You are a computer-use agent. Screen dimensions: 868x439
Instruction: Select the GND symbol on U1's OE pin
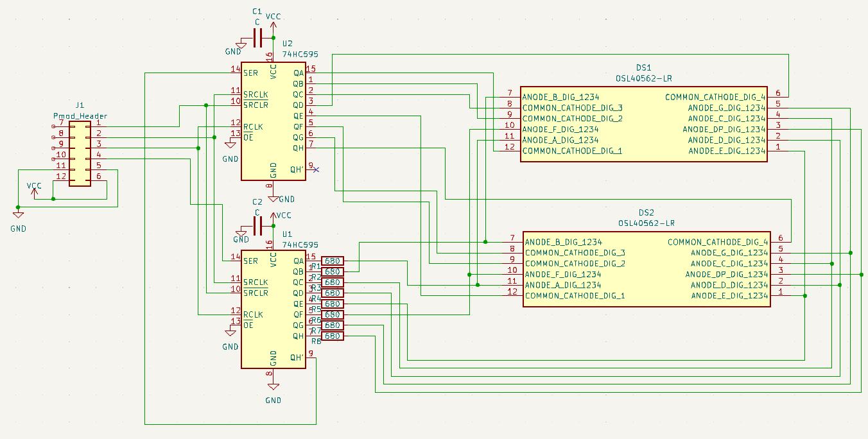pos(230,332)
